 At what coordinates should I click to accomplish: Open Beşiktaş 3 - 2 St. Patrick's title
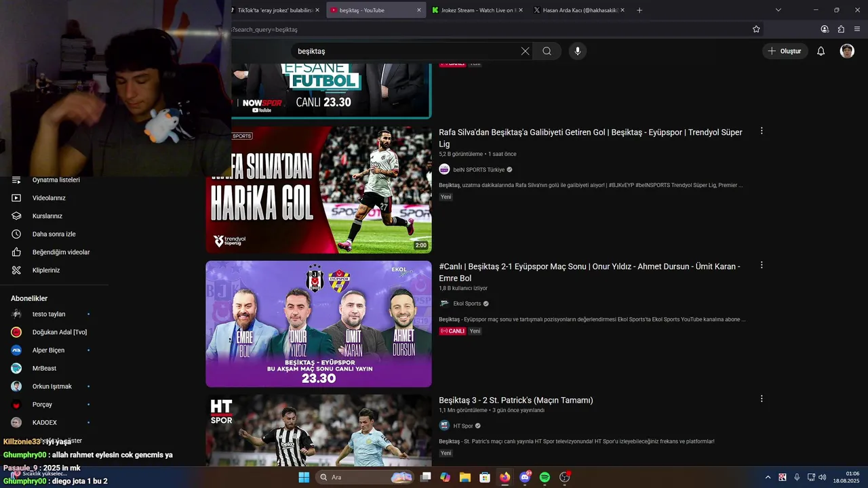click(516, 401)
